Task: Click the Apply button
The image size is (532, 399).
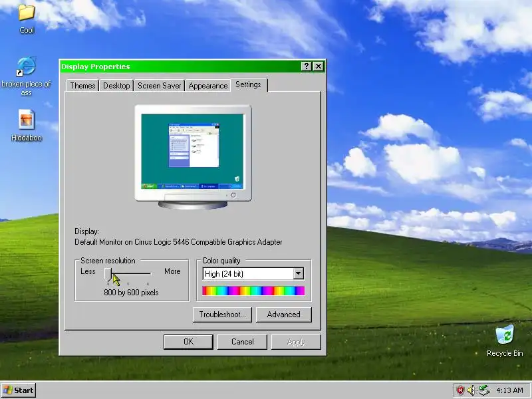Action: 296,342
